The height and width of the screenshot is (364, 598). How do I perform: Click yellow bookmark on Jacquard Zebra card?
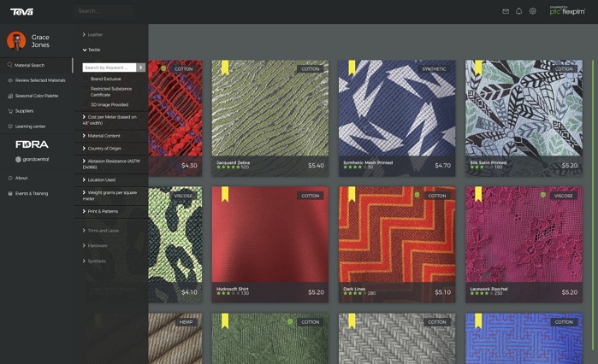[x=225, y=68]
